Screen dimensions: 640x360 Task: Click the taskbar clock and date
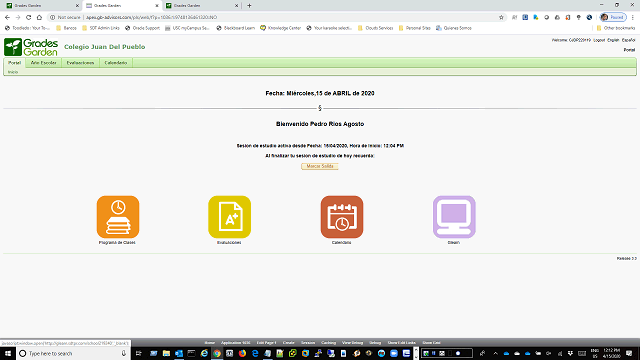pyautogui.click(x=611, y=353)
